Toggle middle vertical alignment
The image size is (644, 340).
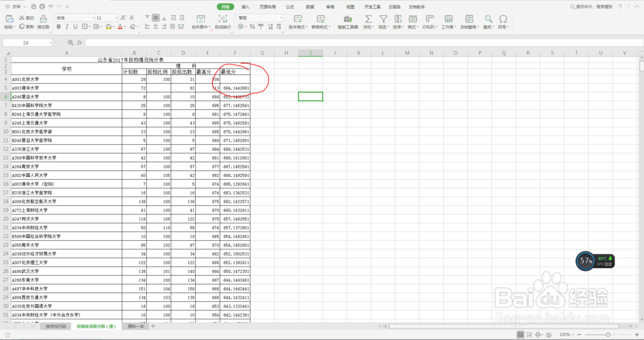point(156,18)
